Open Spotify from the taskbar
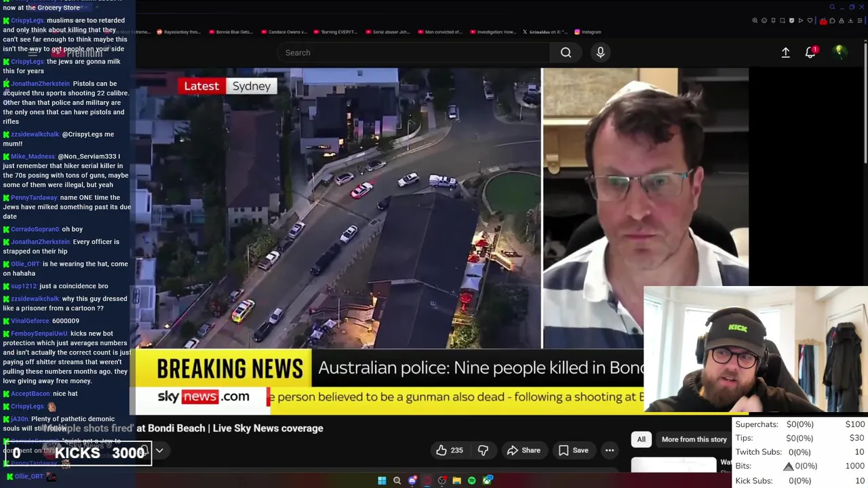 (x=472, y=481)
